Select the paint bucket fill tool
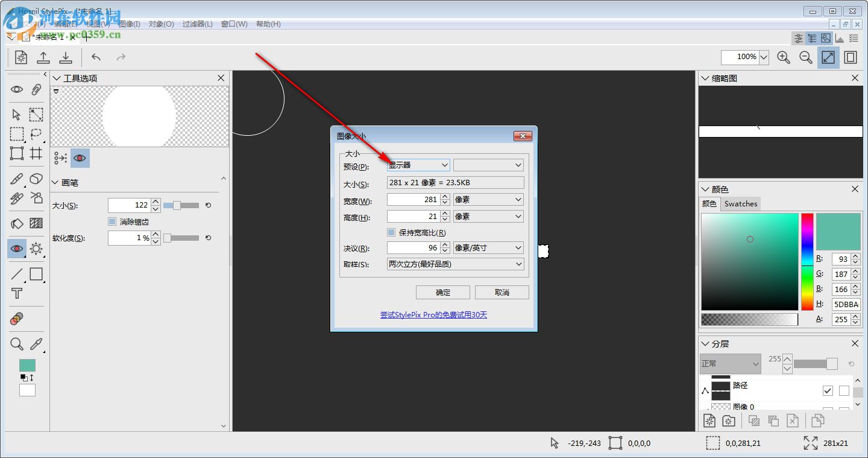Viewport: 868px width, 458px height. pos(16,223)
